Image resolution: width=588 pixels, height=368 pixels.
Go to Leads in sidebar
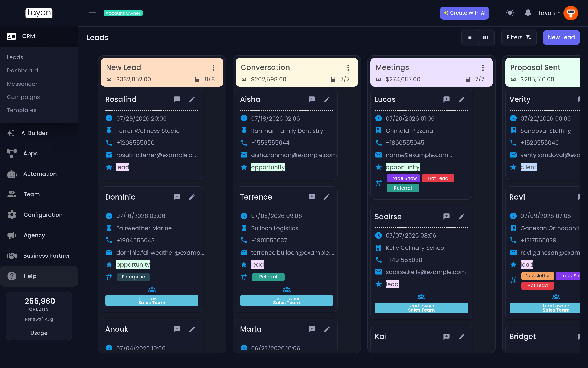15,57
